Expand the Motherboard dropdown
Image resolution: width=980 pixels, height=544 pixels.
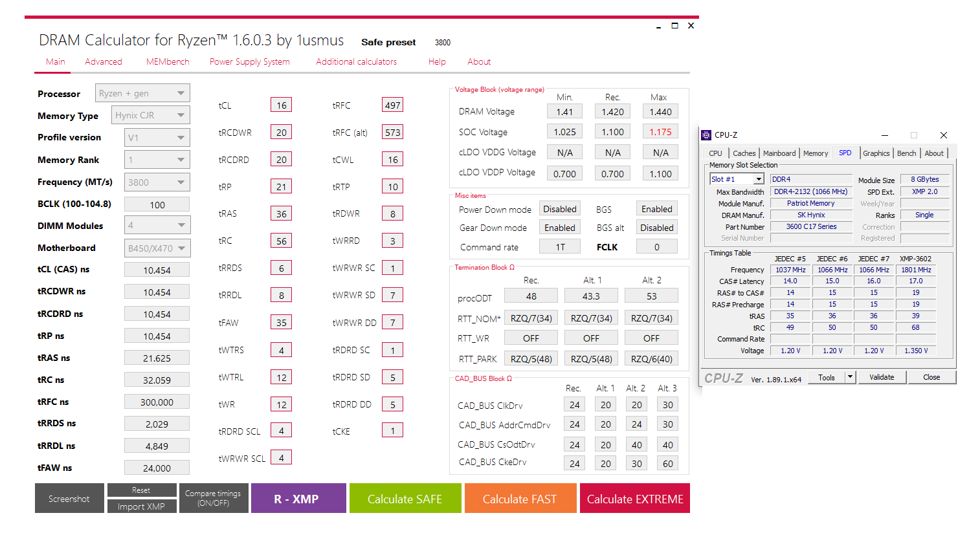click(x=157, y=248)
